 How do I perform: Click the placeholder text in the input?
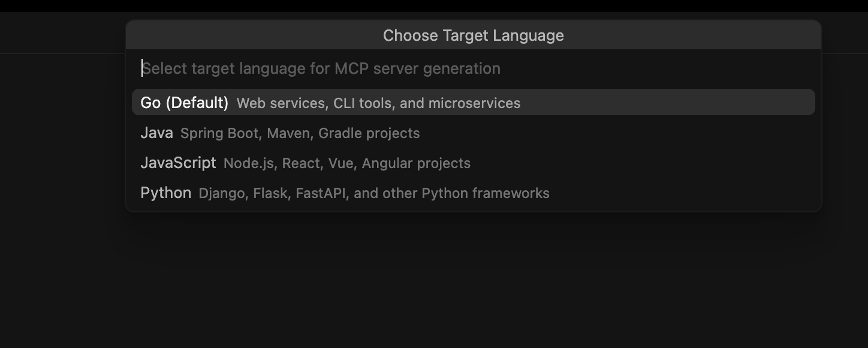pyautogui.click(x=321, y=68)
